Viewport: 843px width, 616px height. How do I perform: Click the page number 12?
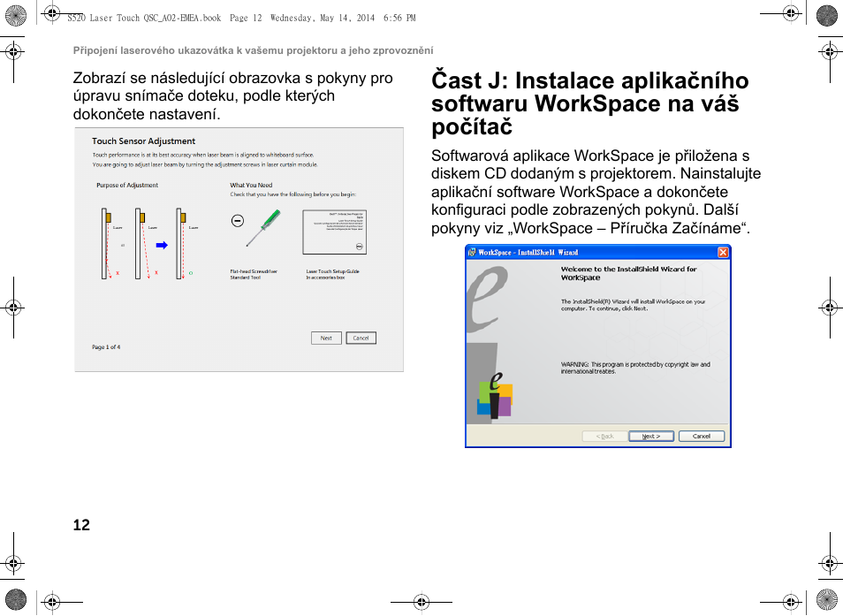81,525
